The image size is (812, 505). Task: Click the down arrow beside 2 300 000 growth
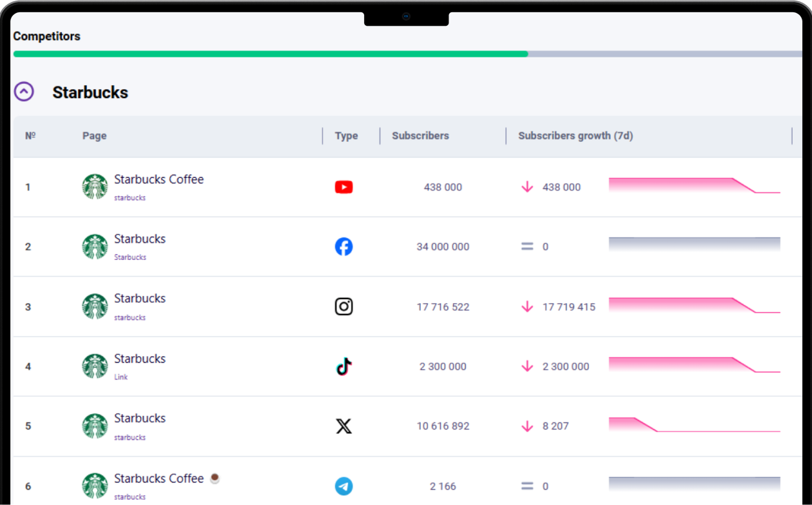pyautogui.click(x=527, y=366)
